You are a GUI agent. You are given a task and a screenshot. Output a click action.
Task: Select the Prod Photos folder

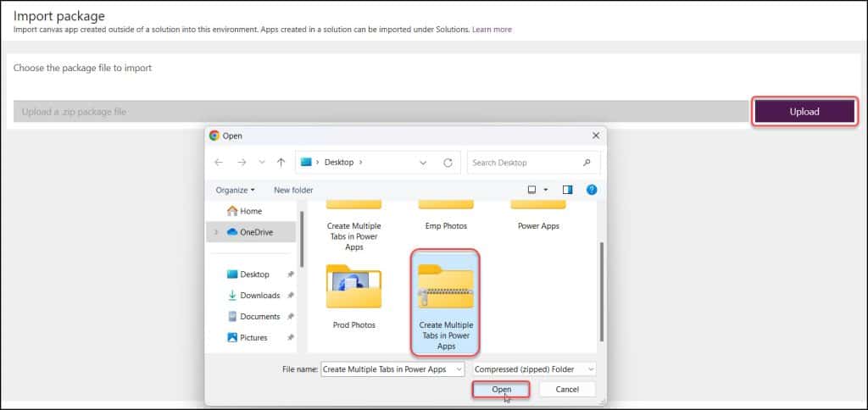[353, 296]
